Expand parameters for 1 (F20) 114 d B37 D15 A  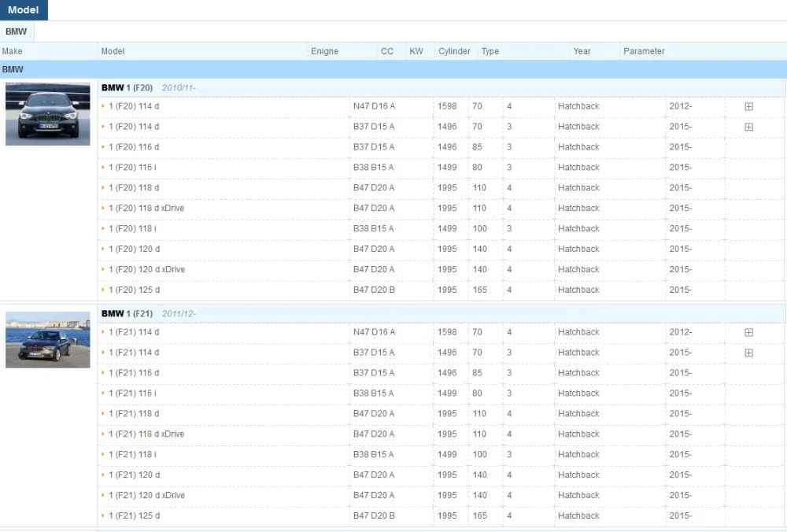click(x=748, y=127)
